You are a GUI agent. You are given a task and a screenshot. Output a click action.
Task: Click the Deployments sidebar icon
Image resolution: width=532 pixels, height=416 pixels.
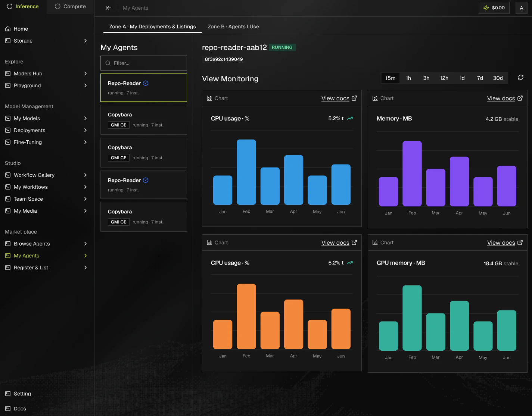pyautogui.click(x=8, y=130)
